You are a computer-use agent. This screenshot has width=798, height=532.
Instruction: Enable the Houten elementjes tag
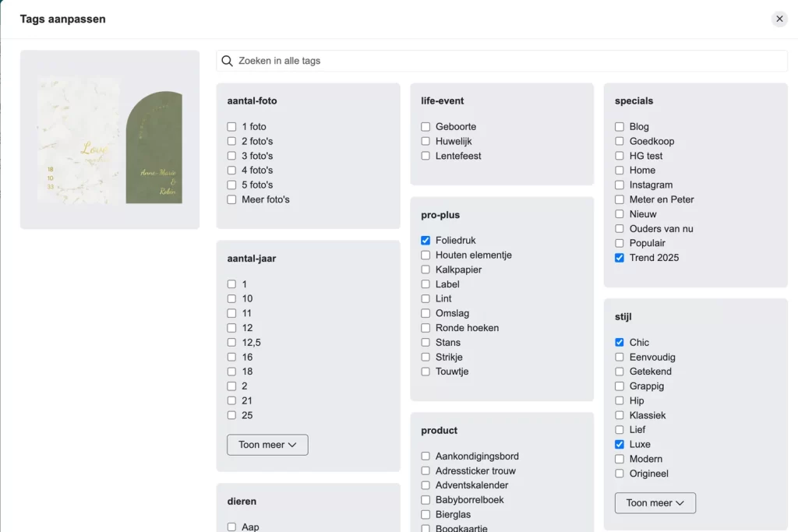[425, 255]
